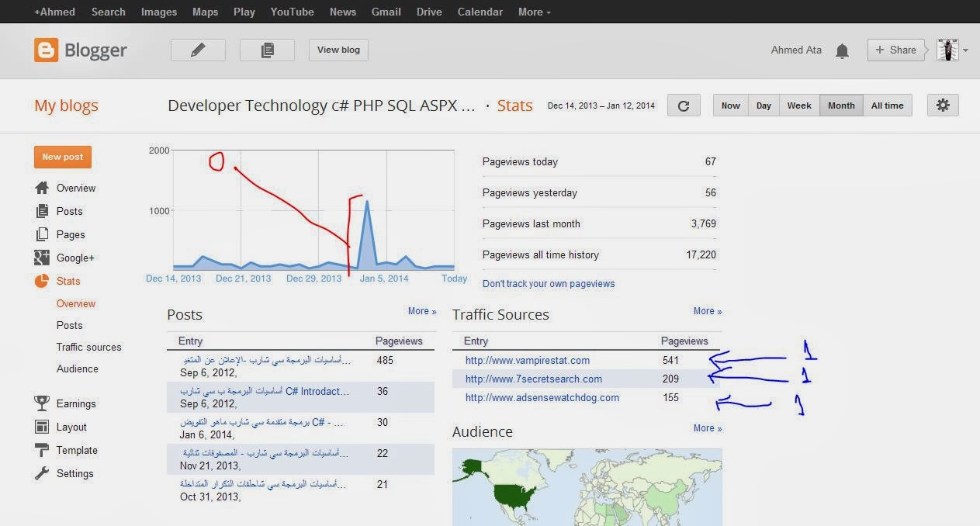The image size is (980, 526).
Task: Select the Day time range
Action: coord(764,106)
